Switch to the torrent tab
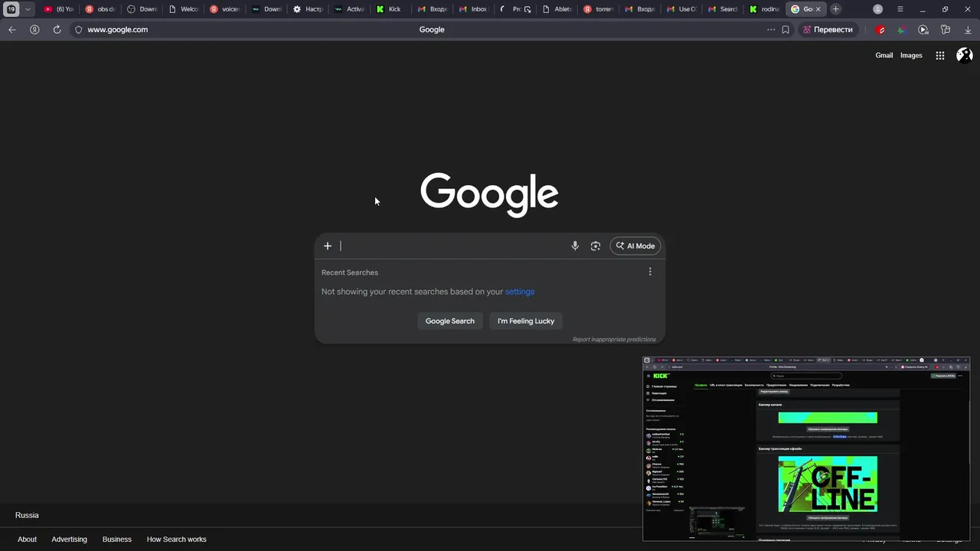This screenshot has height=551, width=980. [x=597, y=9]
